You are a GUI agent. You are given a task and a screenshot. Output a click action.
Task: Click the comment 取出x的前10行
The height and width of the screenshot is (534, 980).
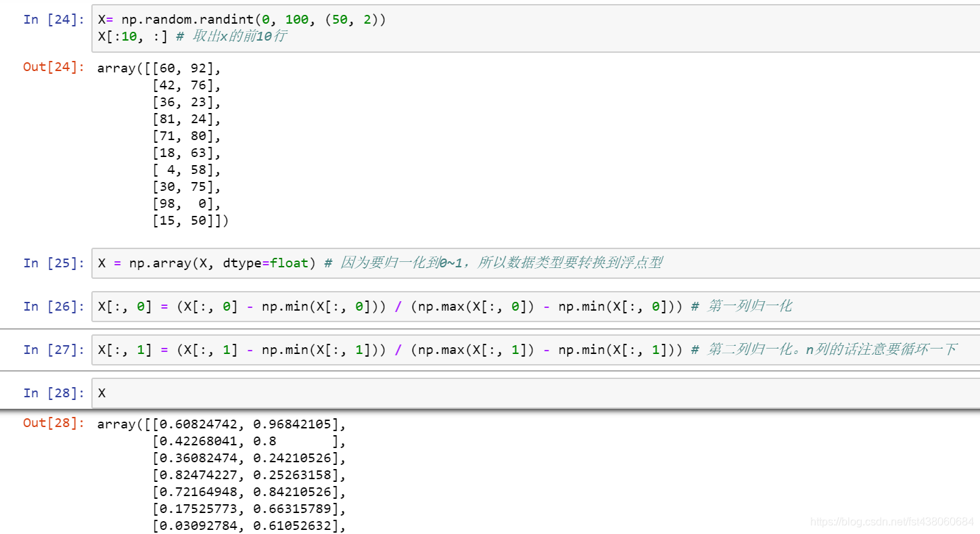231,36
